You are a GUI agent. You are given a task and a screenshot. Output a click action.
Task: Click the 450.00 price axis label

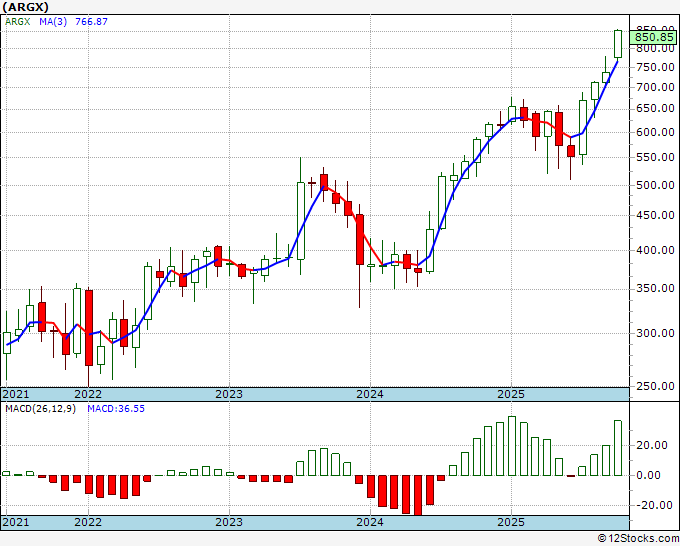tap(655, 216)
